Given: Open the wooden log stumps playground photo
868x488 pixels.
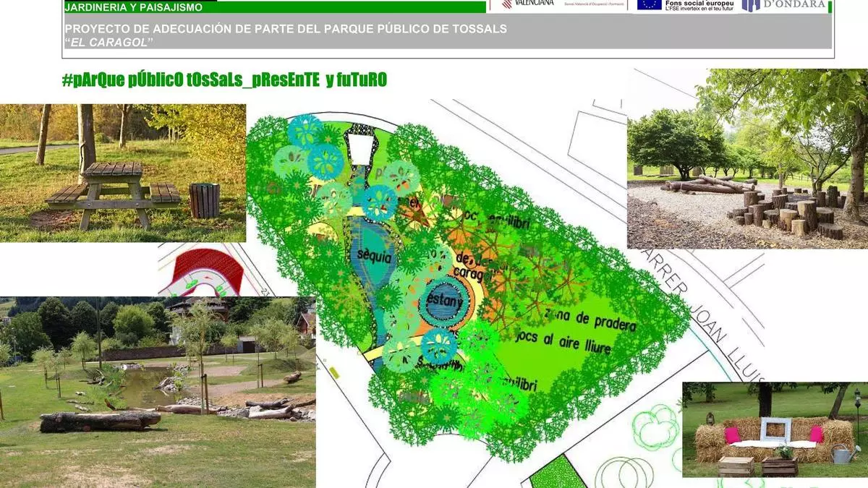Looking at the screenshot, I should [747, 158].
